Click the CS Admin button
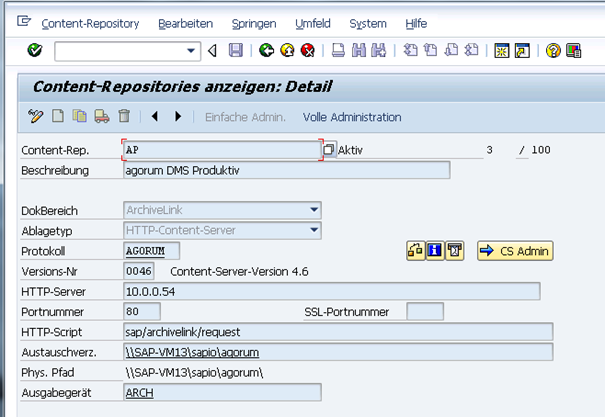The width and height of the screenshot is (605, 417). coord(515,251)
